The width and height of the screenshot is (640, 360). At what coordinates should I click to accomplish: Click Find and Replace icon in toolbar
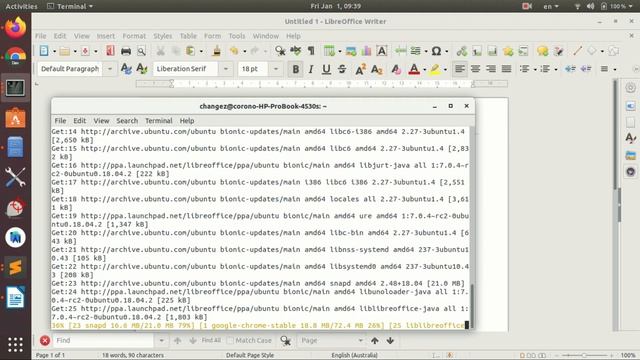click(280, 51)
